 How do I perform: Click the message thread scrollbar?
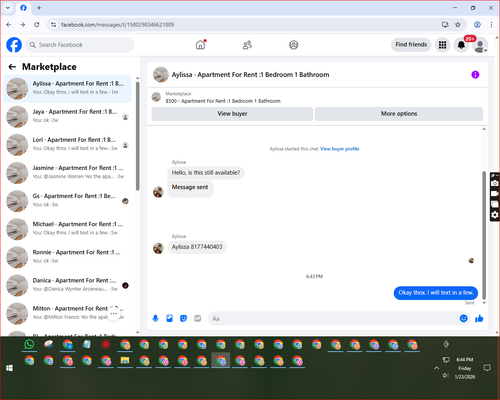pyautogui.click(x=484, y=235)
